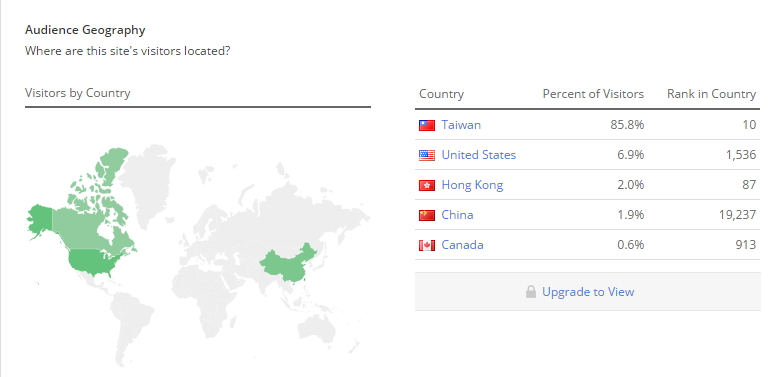
Task: Select the Percent of Visitors column header
Action: pos(593,94)
